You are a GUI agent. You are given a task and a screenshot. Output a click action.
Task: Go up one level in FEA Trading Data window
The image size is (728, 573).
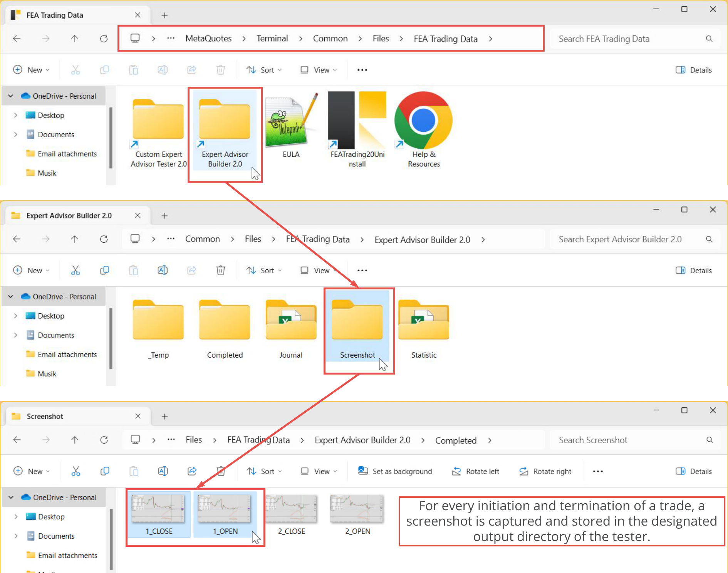coord(75,39)
